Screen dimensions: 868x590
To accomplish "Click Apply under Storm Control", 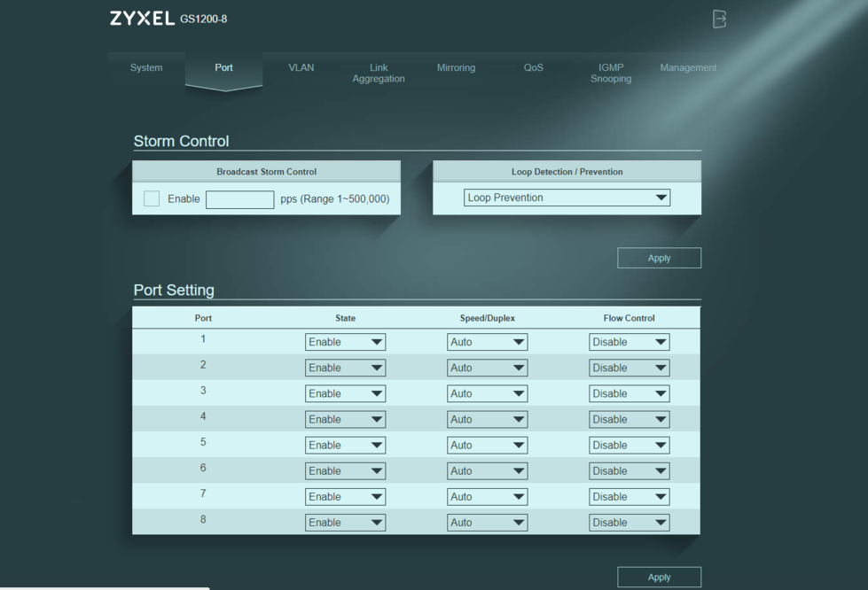I will [659, 258].
